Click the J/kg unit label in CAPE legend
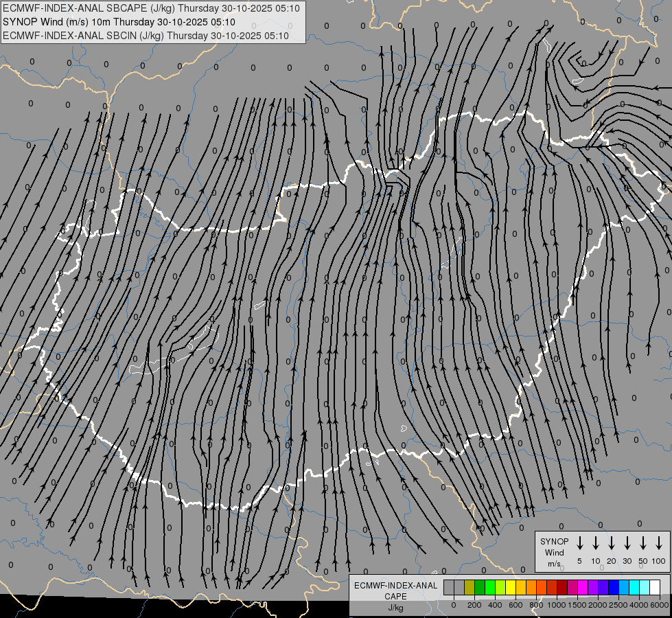 [395, 608]
